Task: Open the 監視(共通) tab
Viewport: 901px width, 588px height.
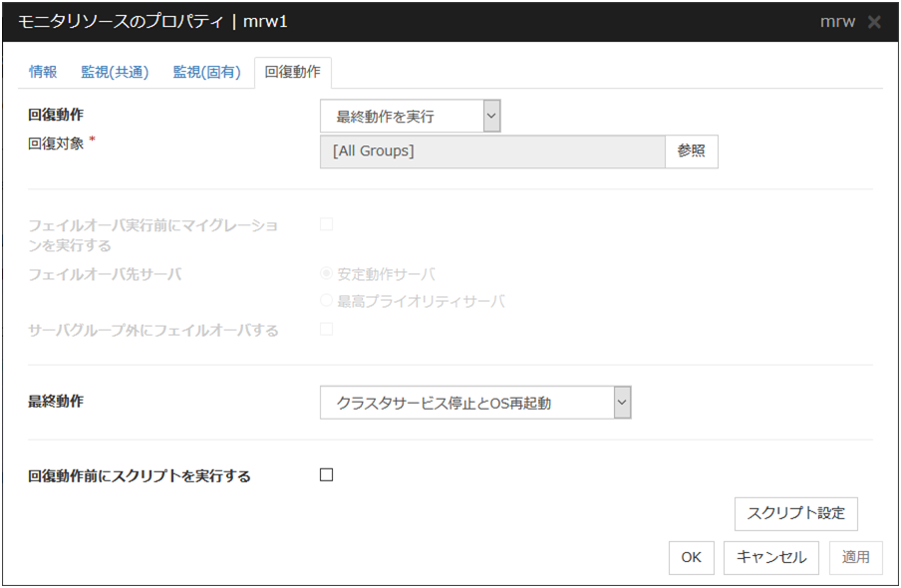Action: pyautogui.click(x=115, y=73)
